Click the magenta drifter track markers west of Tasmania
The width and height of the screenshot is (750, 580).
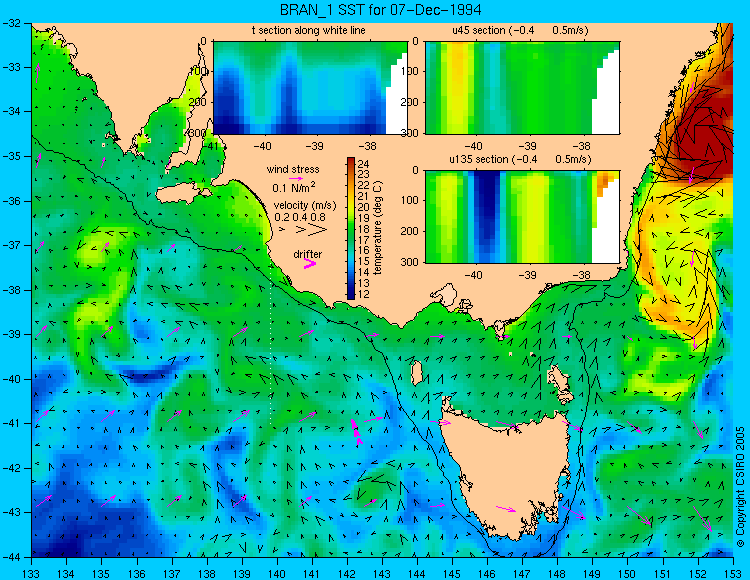356,432
